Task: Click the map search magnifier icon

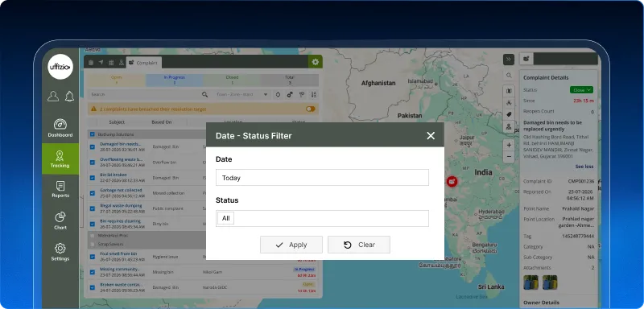Action: coord(509,76)
